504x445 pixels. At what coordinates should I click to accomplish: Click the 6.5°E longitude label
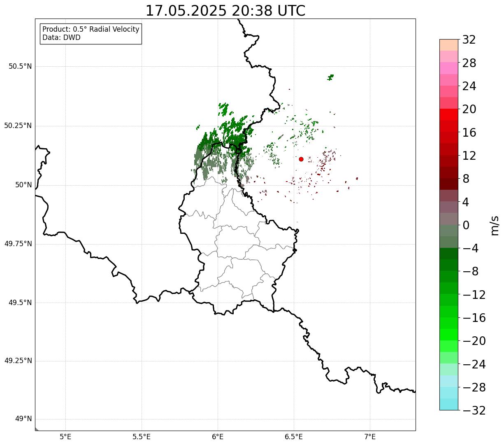click(294, 437)
